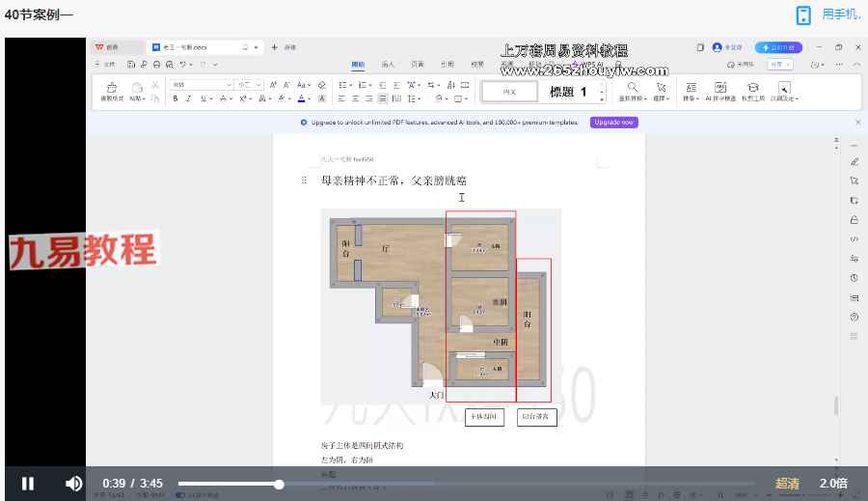This screenshot has width=868, height=501.
Task: Open the 开始 ribbon tab
Action: point(358,65)
